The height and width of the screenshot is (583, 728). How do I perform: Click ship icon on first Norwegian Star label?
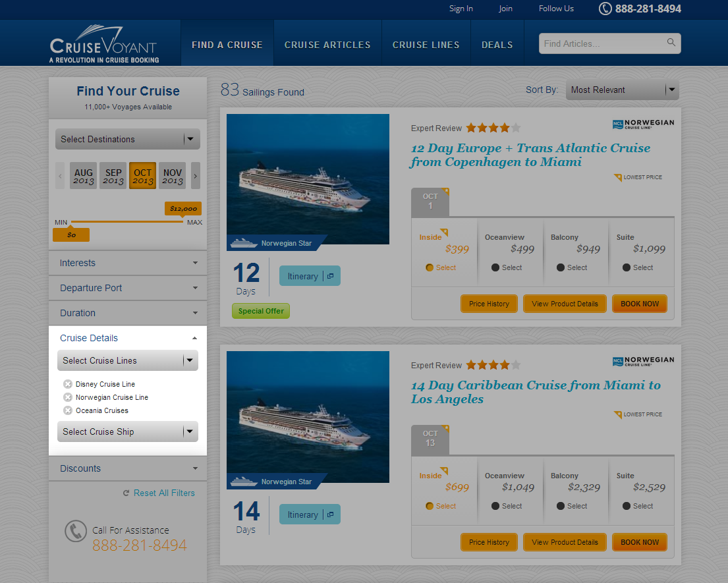click(x=244, y=243)
